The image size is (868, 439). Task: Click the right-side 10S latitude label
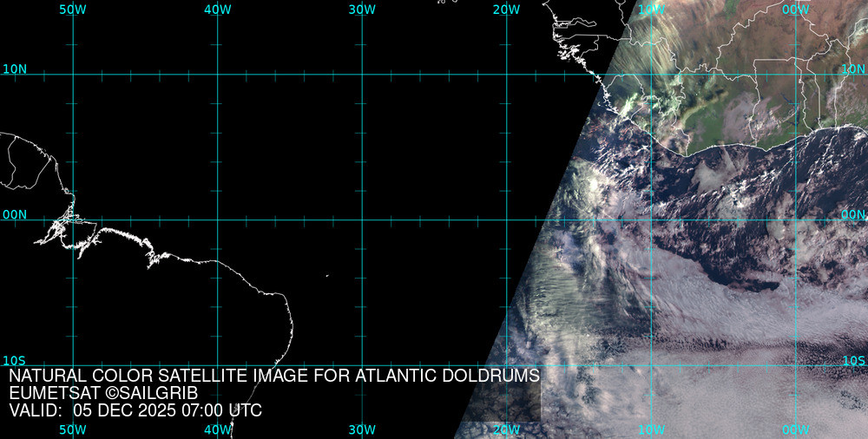coord(853,360)
